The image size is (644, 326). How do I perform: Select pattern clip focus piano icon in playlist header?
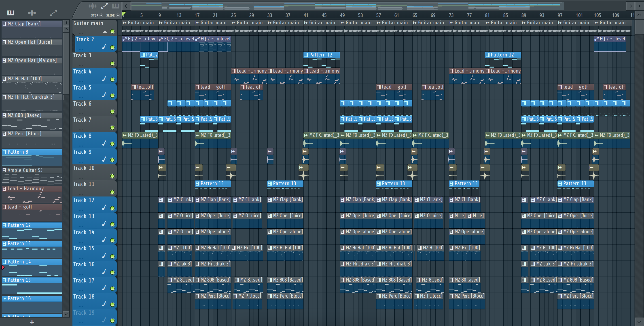click(x=116, y=6)
